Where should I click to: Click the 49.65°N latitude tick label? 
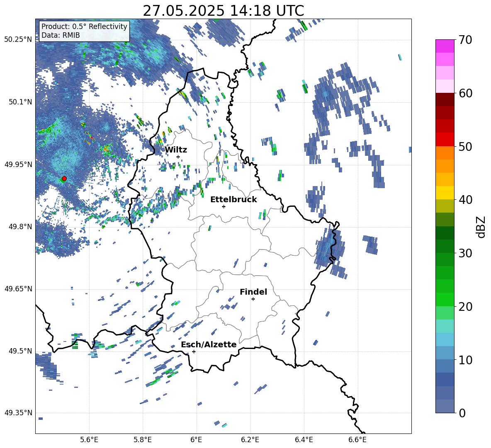(18, 289)
